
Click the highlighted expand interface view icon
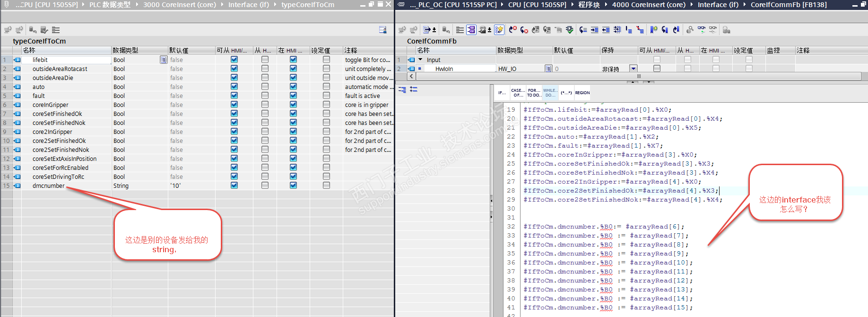471,30
